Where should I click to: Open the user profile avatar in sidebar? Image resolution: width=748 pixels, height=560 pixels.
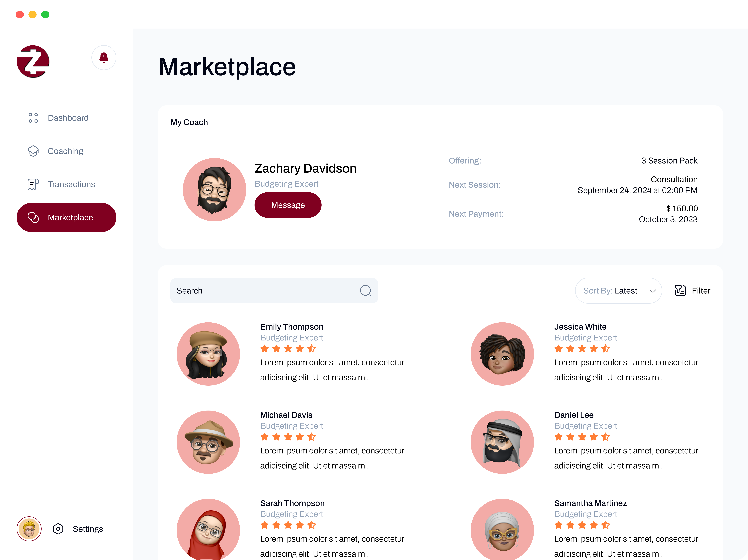(29, 529)
